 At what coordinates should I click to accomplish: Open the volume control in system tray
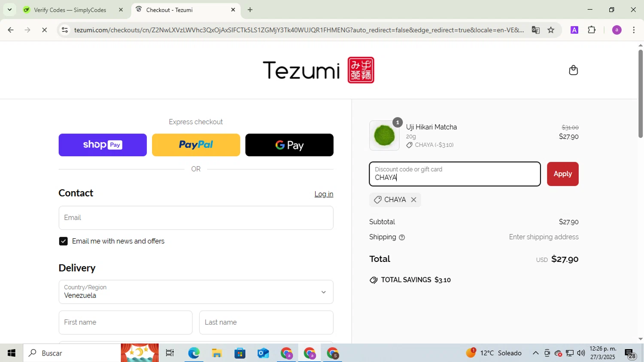click(x=581, y=353)
